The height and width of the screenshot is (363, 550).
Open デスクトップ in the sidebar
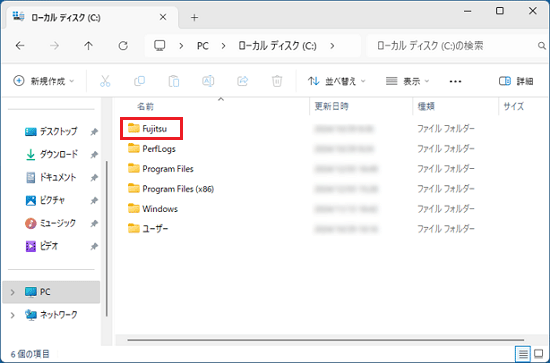[x=52, y=132]
